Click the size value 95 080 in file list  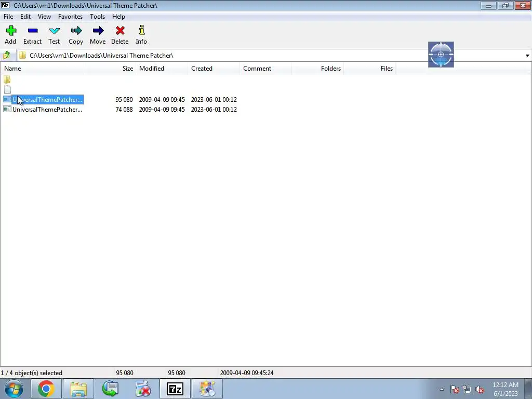[124, 100]
